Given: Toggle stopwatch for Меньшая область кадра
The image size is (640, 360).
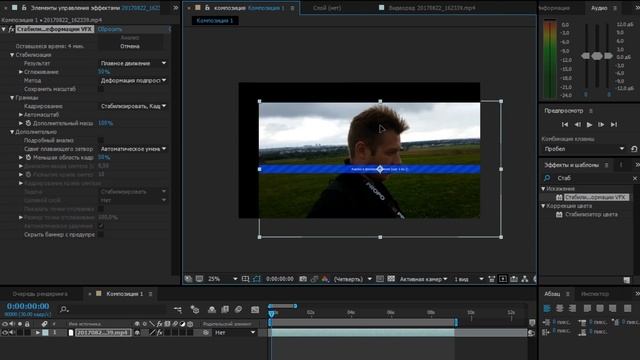Looking at the screenshot, I should point(28,157).
